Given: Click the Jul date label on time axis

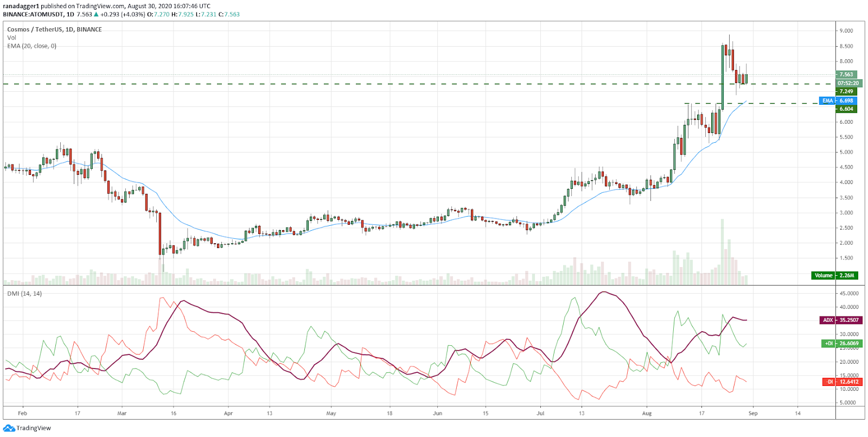Looking at the screenshot, I should coord(540,413).
